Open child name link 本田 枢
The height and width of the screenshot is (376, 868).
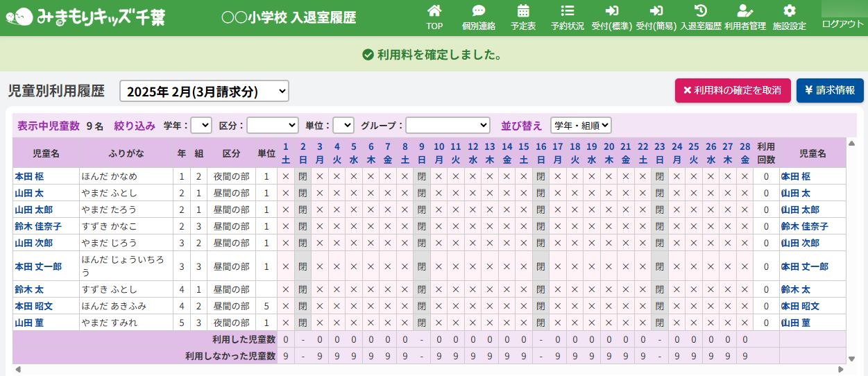(29, 177)
